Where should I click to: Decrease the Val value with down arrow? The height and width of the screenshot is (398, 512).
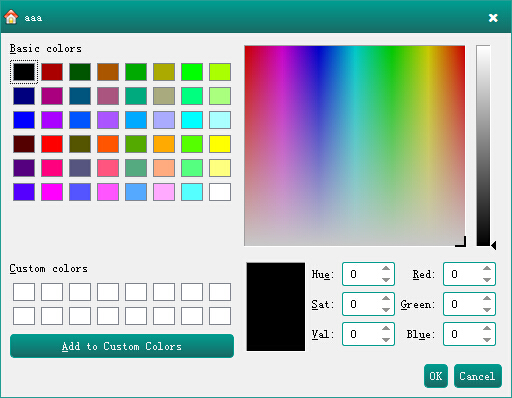[386, 340]
